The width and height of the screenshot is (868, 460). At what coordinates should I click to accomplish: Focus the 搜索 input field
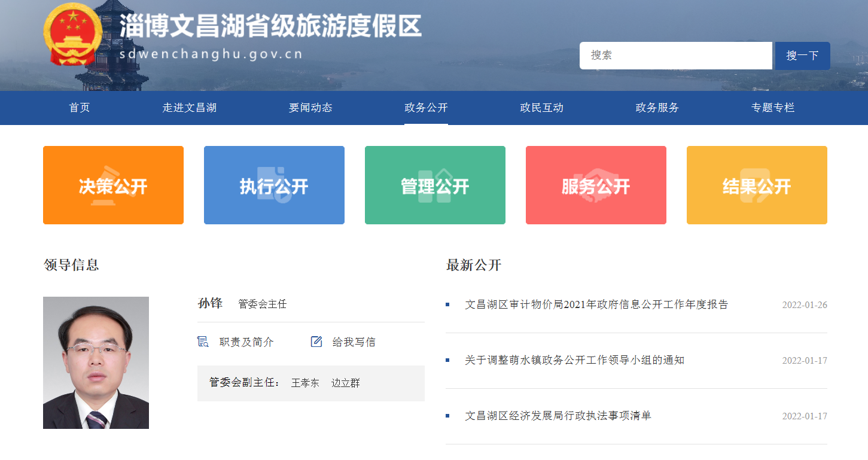coord(675,56)
